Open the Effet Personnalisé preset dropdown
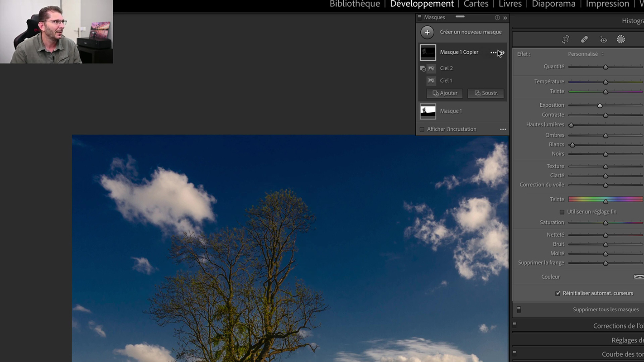 coord(586,54)
